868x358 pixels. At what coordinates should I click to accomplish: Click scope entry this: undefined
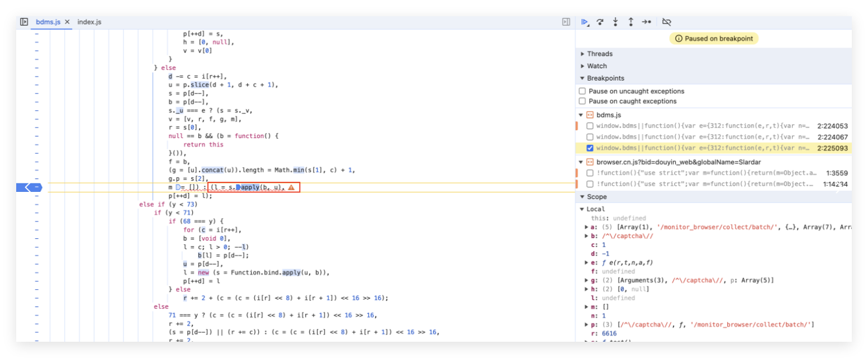(619, 218)
